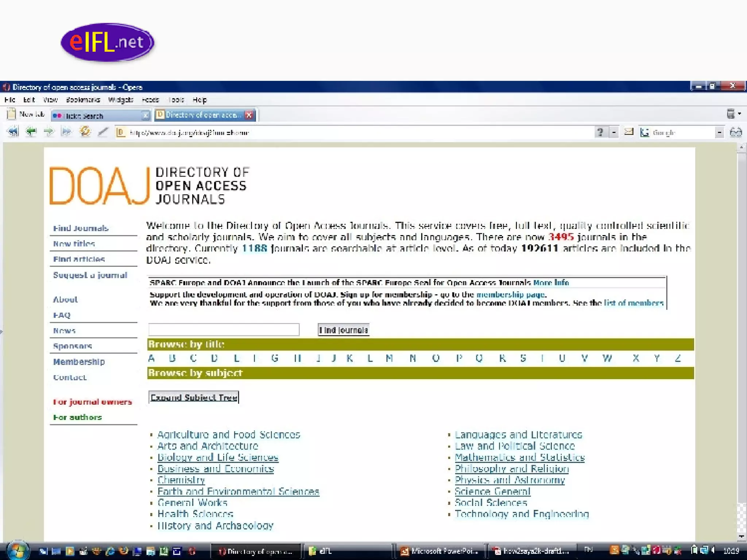Open the Biology and Life Sciences link
747x560 pixels.
[218, 457]
